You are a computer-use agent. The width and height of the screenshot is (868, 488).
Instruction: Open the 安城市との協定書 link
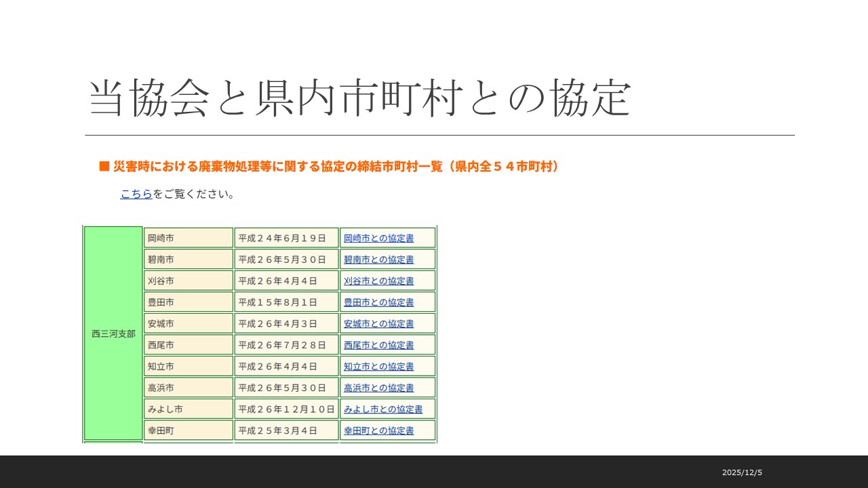tap(378, 324)
